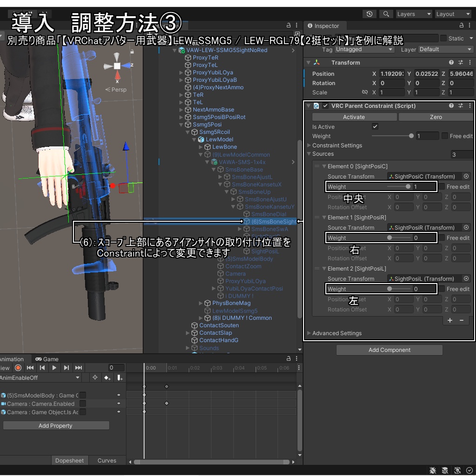Click the Activate button
This screenshot has height=476, width=476.
[354, 117]
